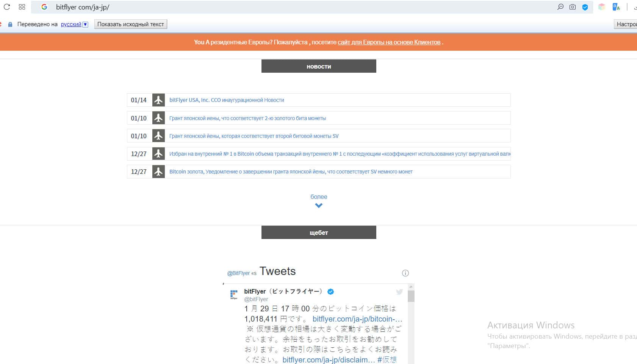Reload the page with the refresh icon
Viewport: 637px width, 364px height.
tap(7, 7)
